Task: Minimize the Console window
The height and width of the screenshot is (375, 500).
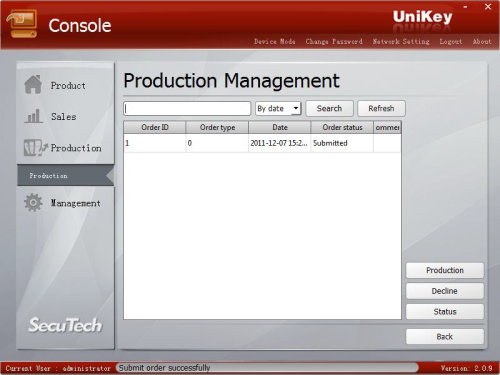Action: coord(465,7)
